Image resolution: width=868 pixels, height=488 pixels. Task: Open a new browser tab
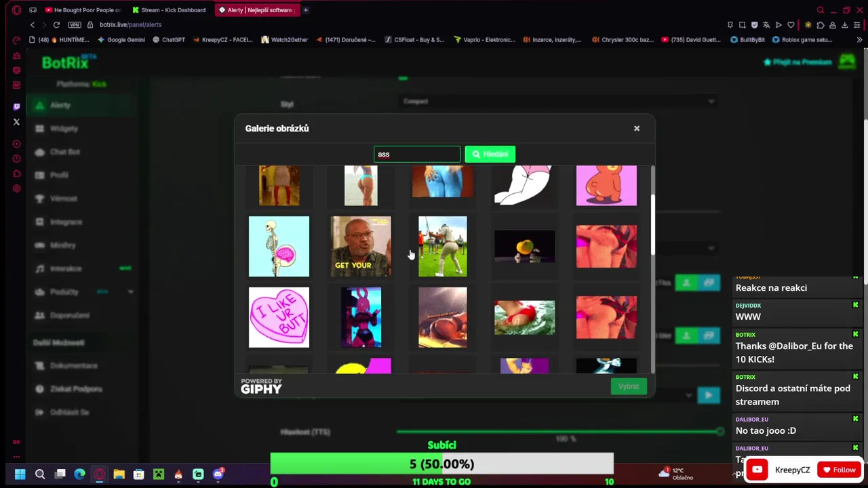coord(306,10)
